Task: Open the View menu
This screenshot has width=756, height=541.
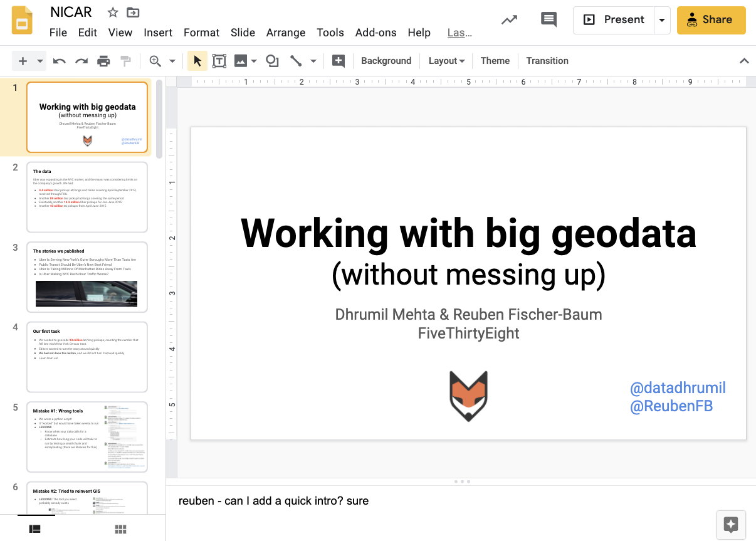Action: pos(120,33)
